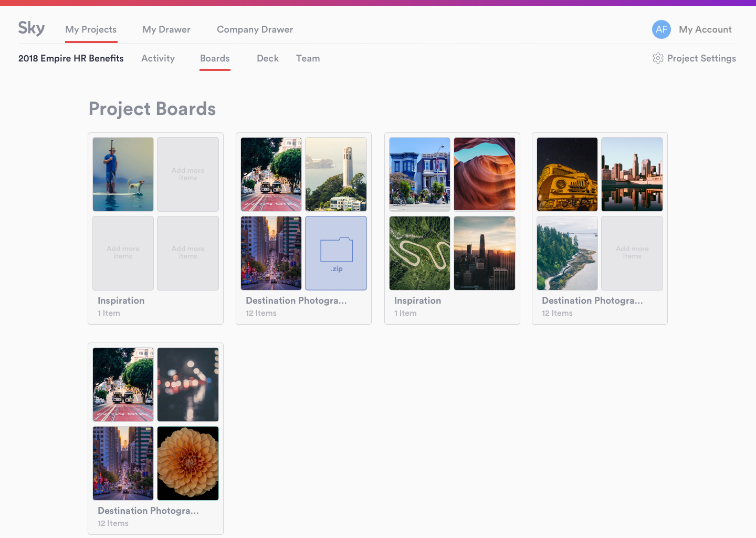Click the 2018 Empire HR Benefits project name

(x=71, y=58)
